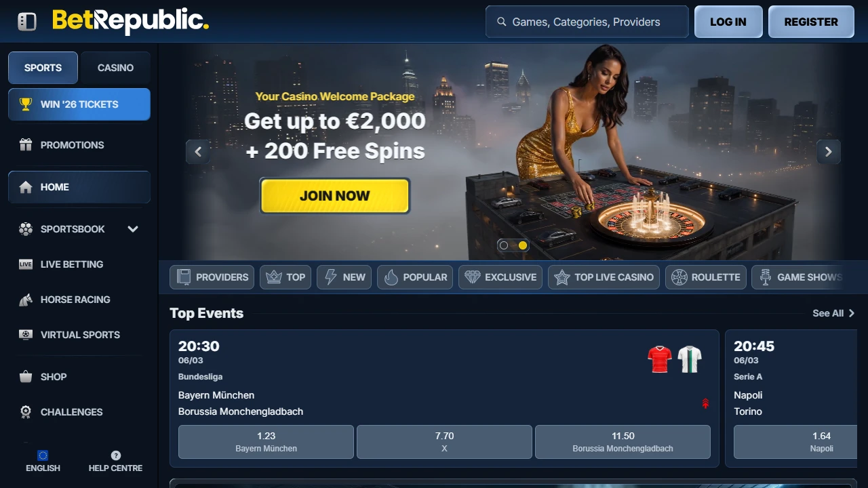The width and height of the screenshot is (868, 488).
Task: Open Live Betting via the LIVE icon
Action: tap(26, 264)
